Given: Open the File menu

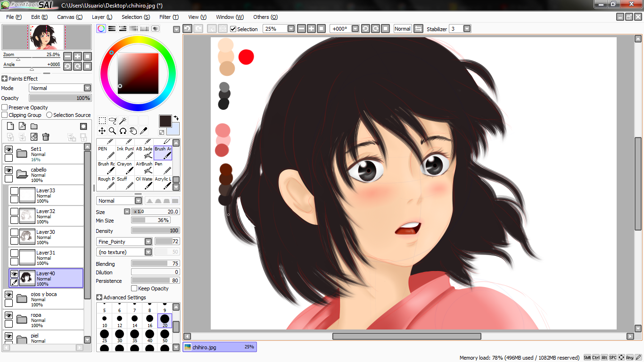Looking at the screenshot, I should pos(14,17).
